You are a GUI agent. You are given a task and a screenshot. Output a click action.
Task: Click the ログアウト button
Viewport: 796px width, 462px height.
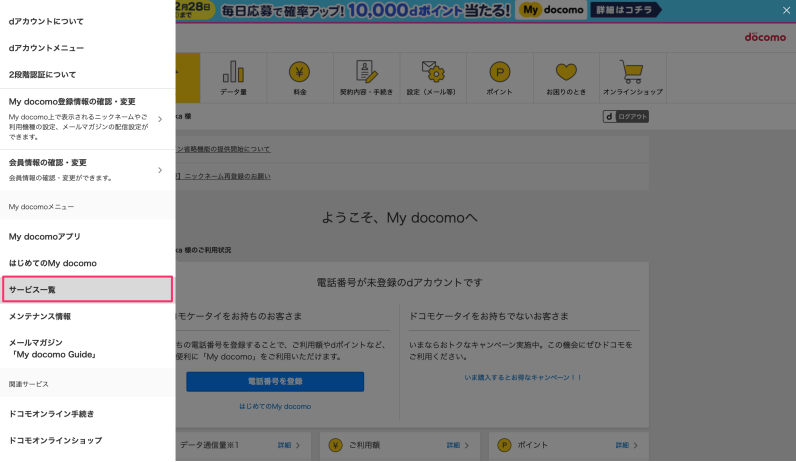click(626, 116)
